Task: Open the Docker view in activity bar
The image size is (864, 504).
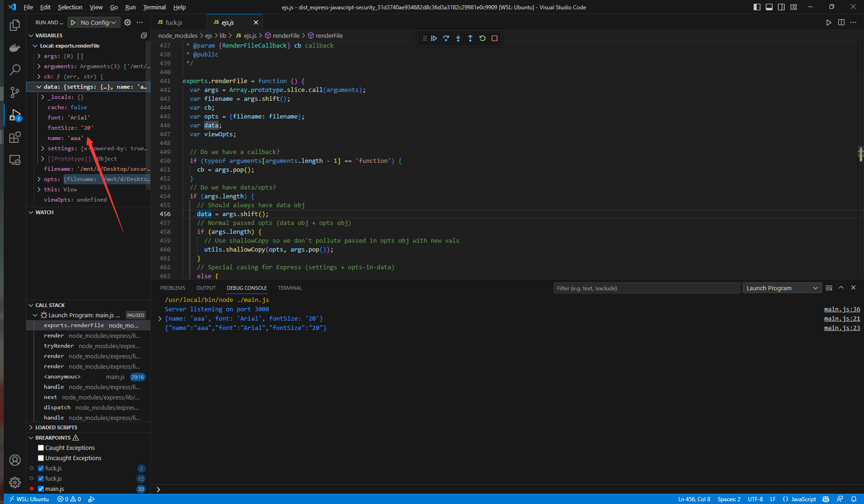Action: [x=15, y=48]
